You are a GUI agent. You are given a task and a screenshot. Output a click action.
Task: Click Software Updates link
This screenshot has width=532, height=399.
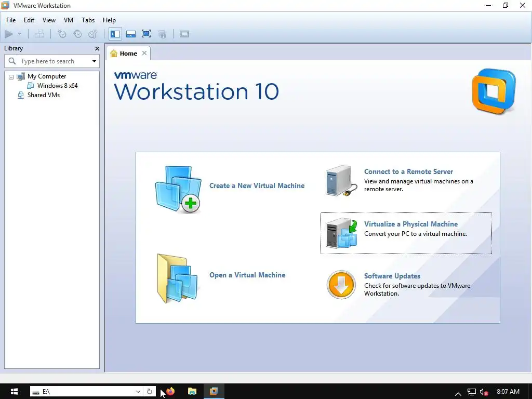click(x=392, y=276)
